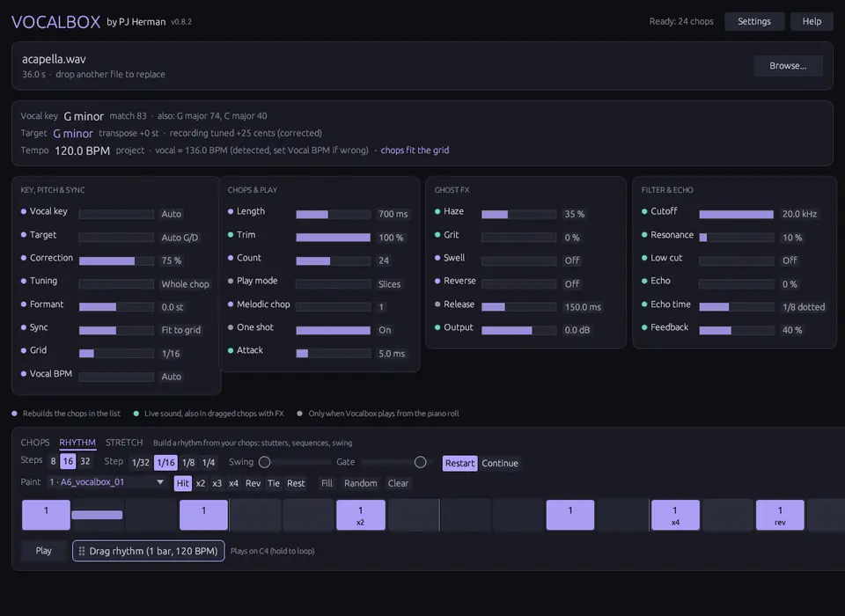Adjust the Count slider
Viewport: 845px width, 616px height.
[x=334, y=260]
